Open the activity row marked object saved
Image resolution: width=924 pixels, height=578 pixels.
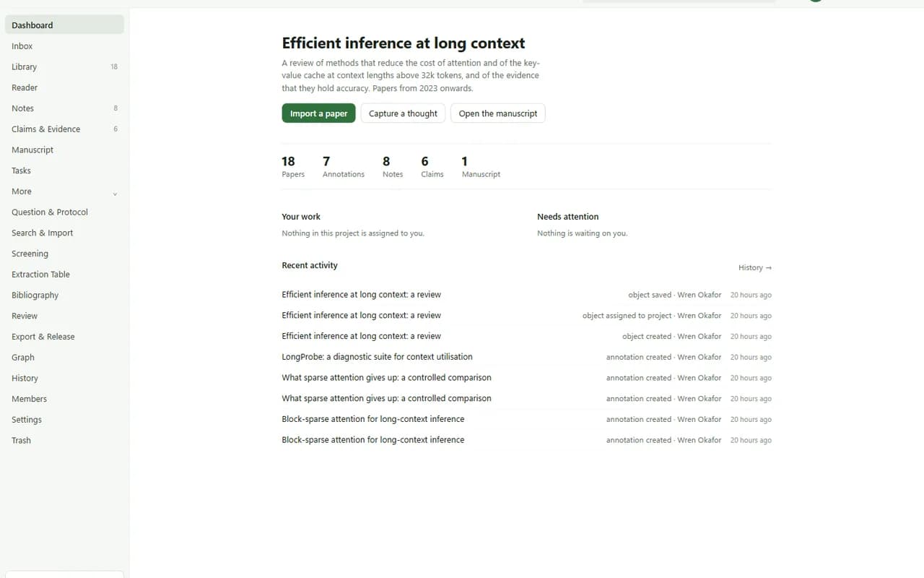pos(526,295)
